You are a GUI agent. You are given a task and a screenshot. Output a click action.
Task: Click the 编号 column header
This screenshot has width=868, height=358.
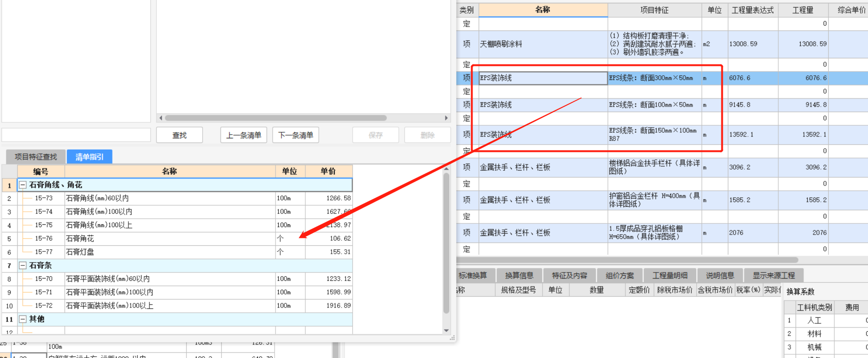coord(41,172)
